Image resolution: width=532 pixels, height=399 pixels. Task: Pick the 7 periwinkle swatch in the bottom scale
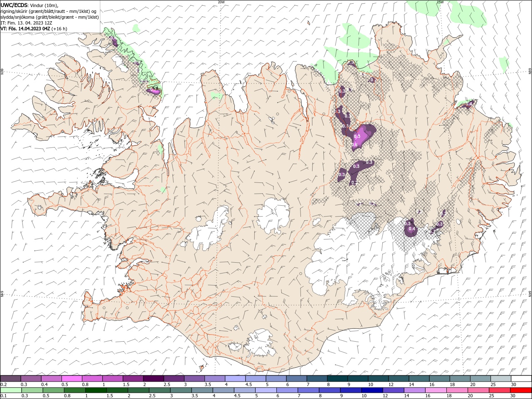coord(308,390)
